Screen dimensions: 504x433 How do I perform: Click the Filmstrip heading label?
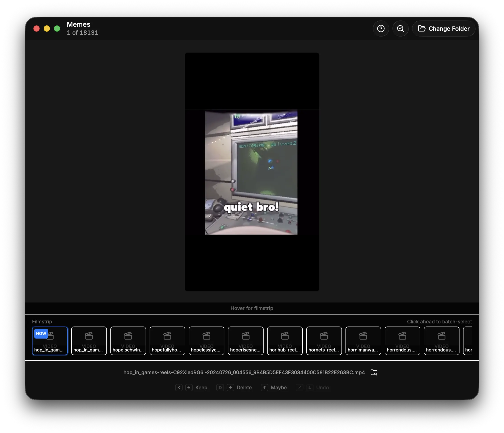pos(42,322)
